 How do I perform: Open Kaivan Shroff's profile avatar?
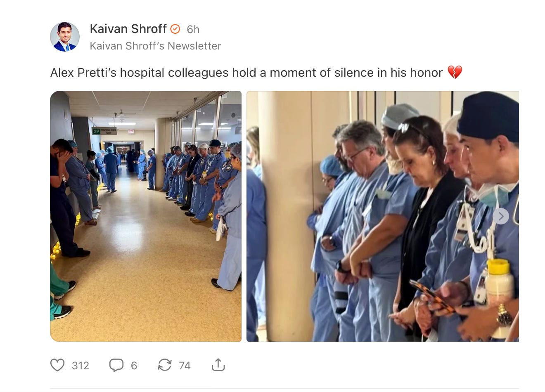click(65, 37)
